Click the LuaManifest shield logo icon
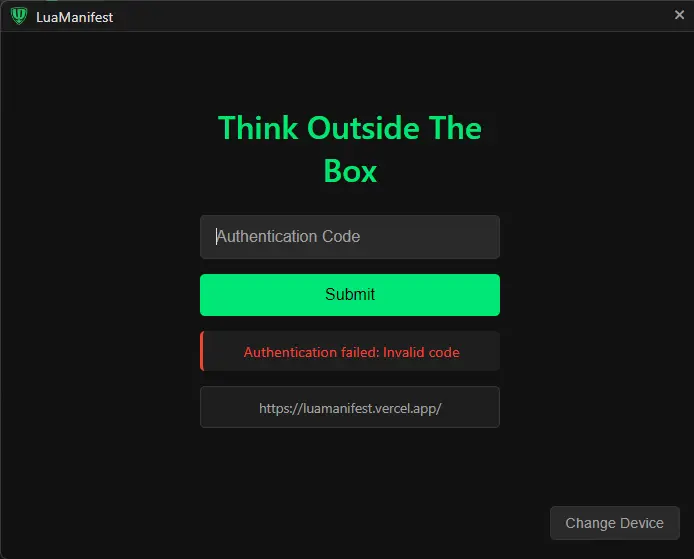Image resolution: width=694 pixels, height=559 pixels. pyautogui.click(x=19, y=16)
